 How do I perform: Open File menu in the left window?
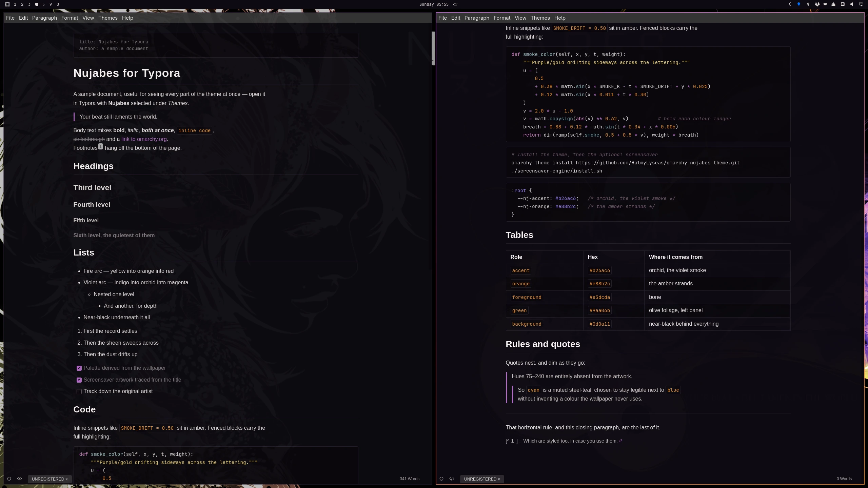tap(10, 18)
